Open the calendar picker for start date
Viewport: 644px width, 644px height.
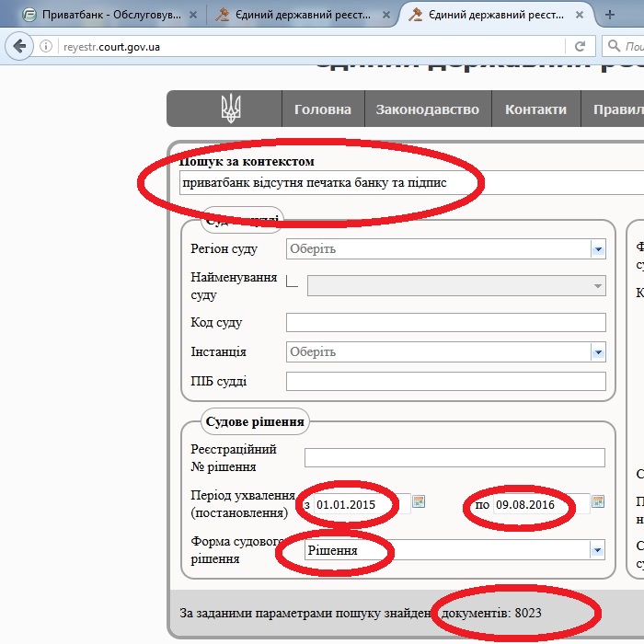(419, 501)
